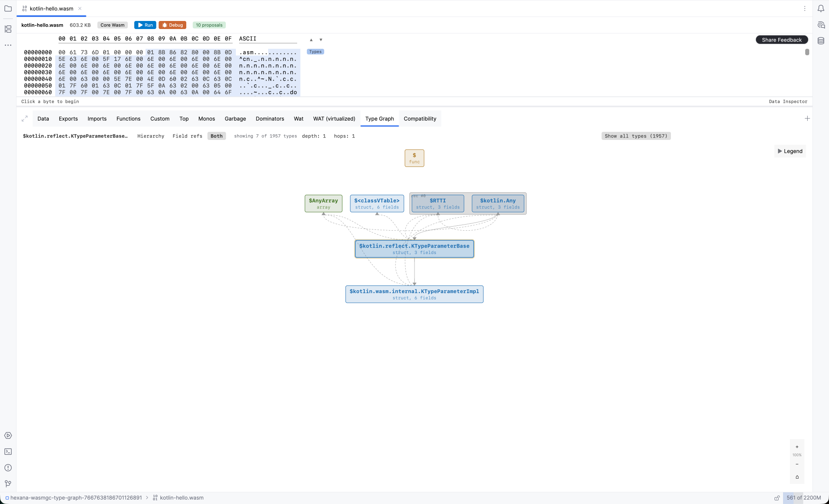
Task: Open the WAT (virtualized) tab
Action: [x=334, y=119]
